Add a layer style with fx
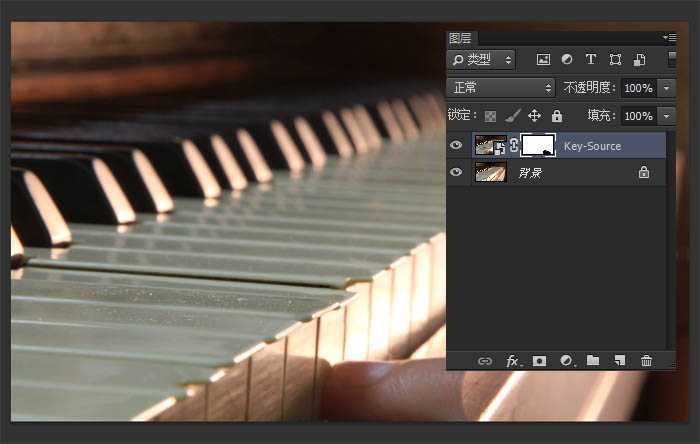The height and width of the screenshot is (444, 700). coord(512,361)
